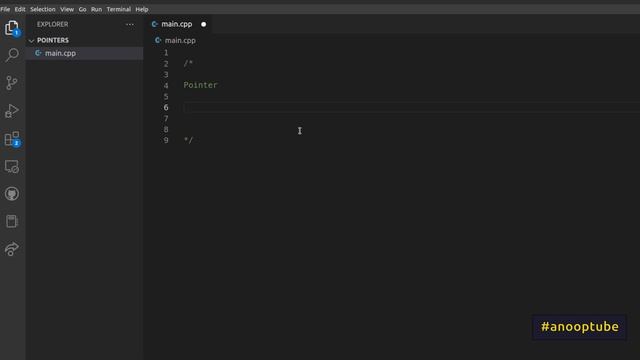Open the Run and Debug view
This screenshot has height=360, width=640.
12,111
